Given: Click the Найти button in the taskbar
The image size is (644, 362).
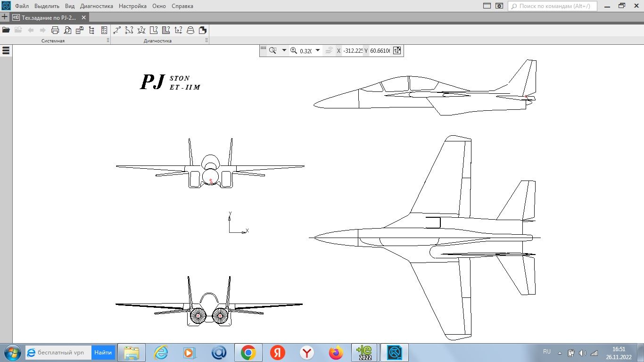Looking at the screenshot, I should coord(103,352).
